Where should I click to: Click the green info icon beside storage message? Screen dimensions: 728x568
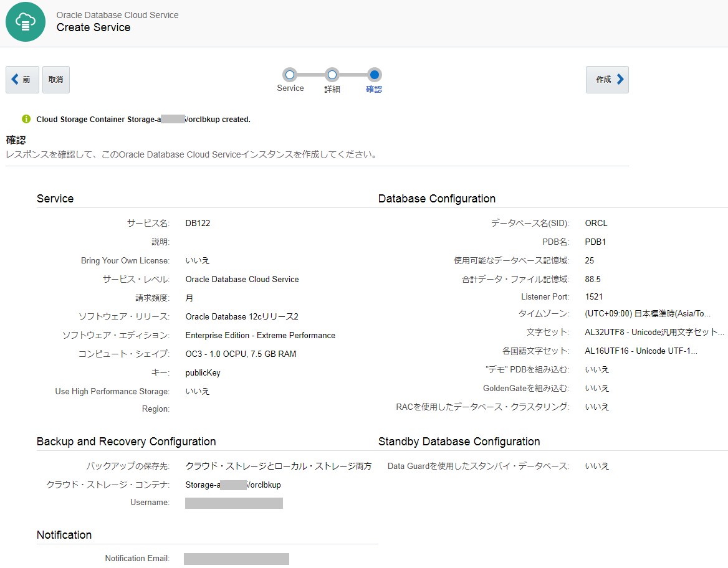[26, 119]
